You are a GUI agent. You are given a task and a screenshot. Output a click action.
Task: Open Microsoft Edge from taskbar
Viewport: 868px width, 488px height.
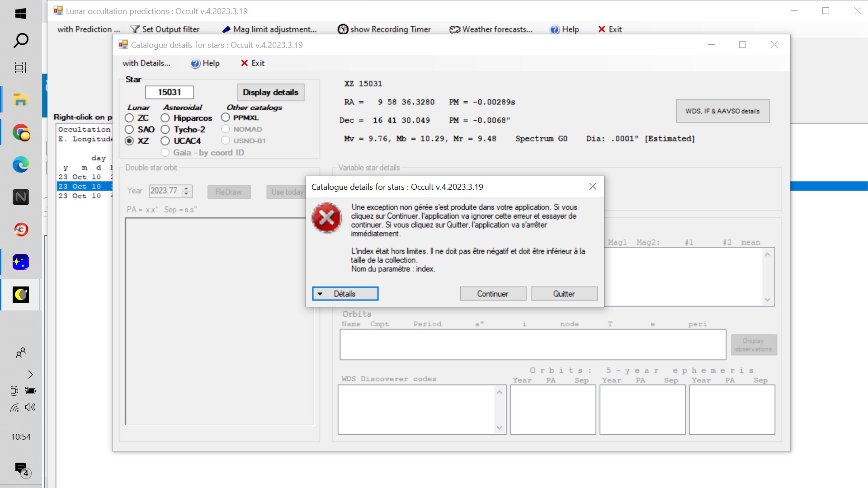click(21, 165)
